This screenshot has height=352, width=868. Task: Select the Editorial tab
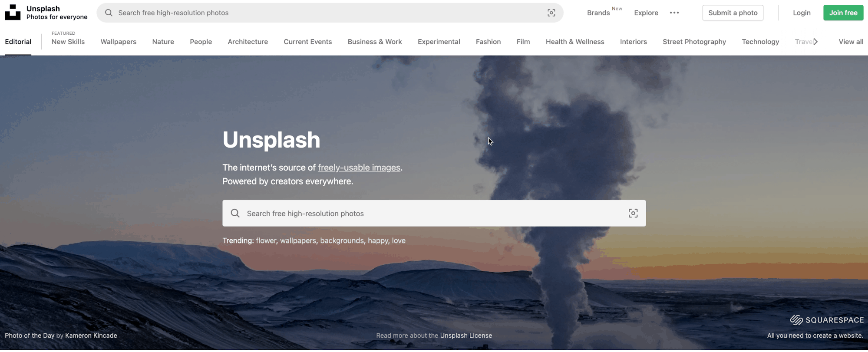pyautogui.click(x=18, y=42)
